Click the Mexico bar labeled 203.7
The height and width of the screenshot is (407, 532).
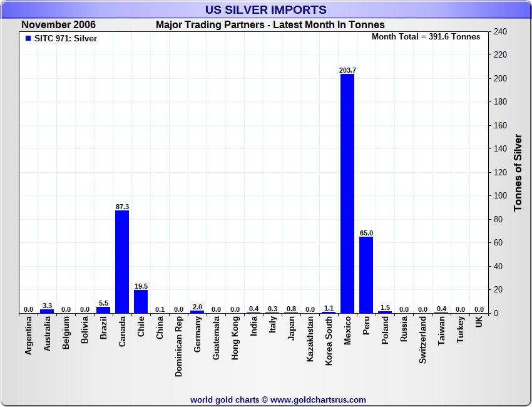[347, 193]
